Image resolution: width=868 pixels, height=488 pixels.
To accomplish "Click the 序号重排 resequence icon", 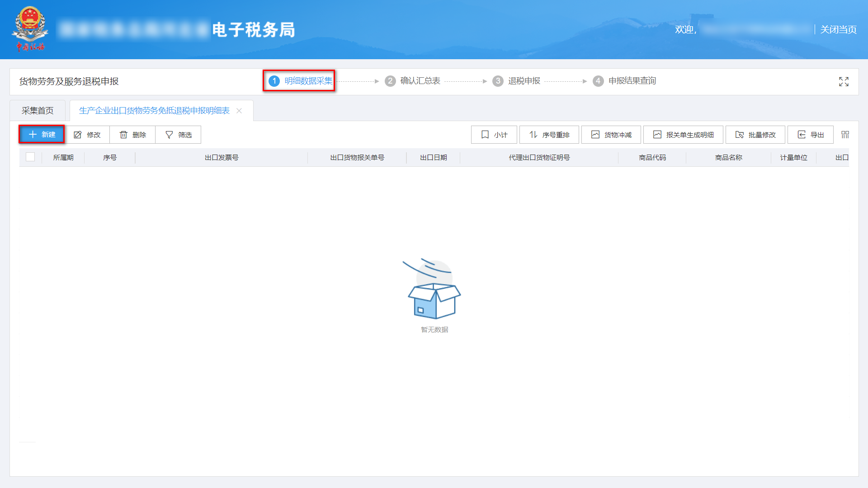I will 533,134.
